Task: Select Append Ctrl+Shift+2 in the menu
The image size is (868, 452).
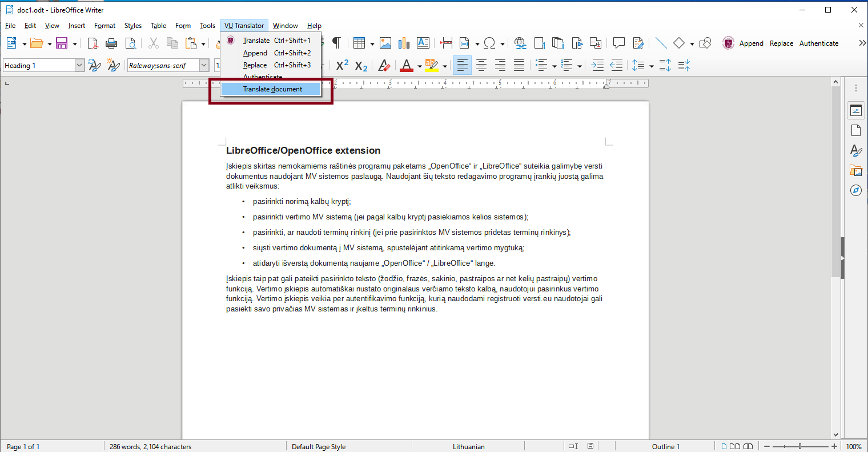Action: pyautogui.click(x=271, y=53)
